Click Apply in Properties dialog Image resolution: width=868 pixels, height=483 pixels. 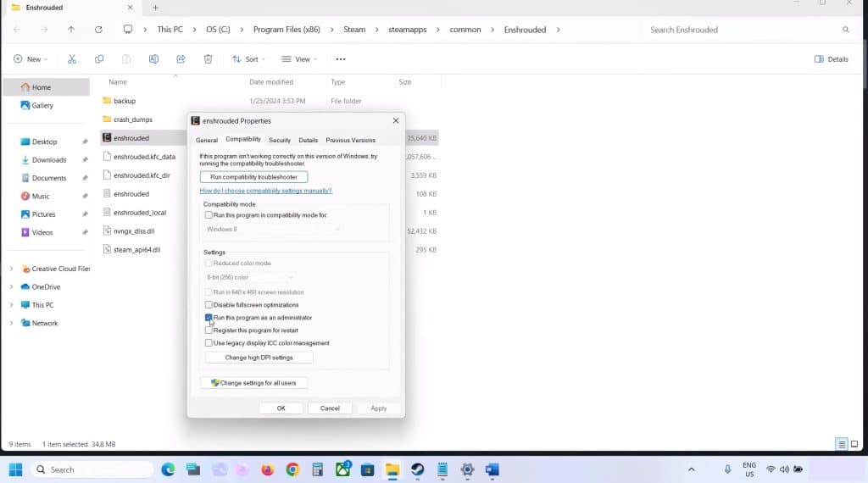(379, 408)
